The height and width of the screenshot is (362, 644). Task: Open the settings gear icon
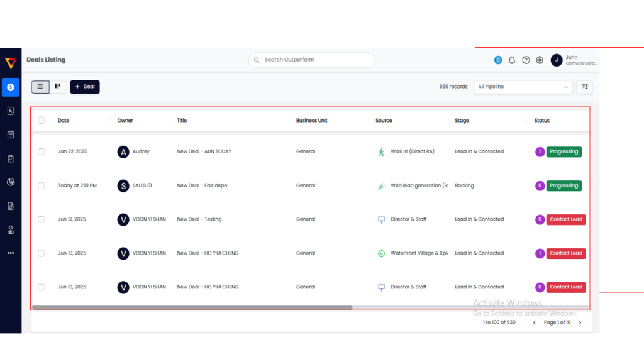tap(540, 60)
